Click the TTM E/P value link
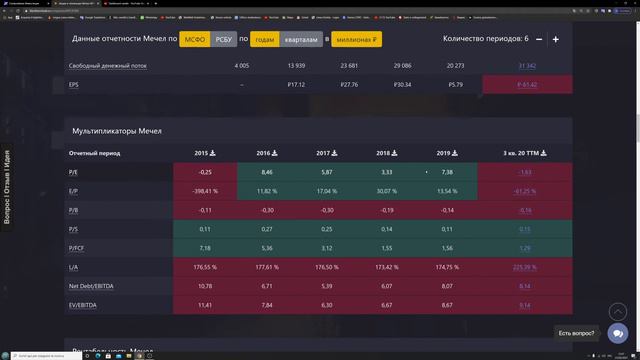 [x=524, y=191]
